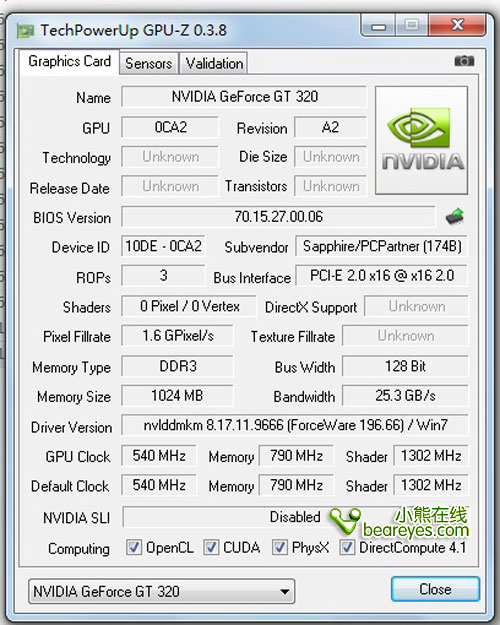Click the BIOS Version field
The image size is (500, 625).
278,217
